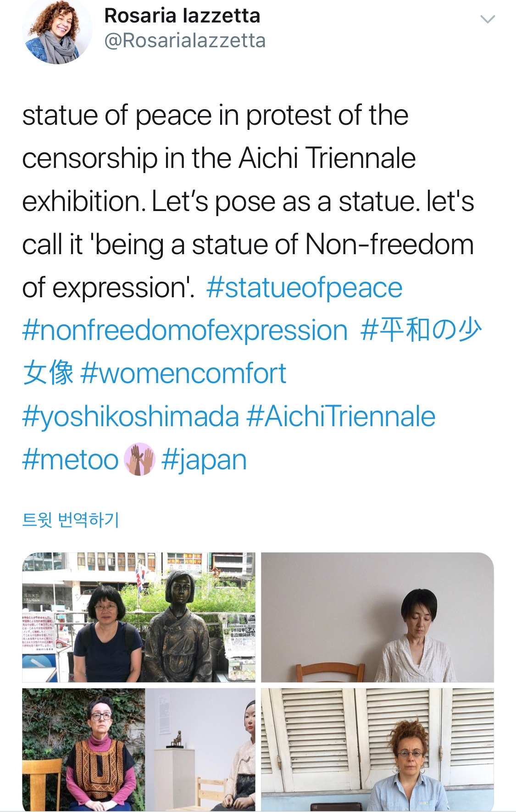
Task: Open photo of woman beside bronze statue
Action: 139,617
